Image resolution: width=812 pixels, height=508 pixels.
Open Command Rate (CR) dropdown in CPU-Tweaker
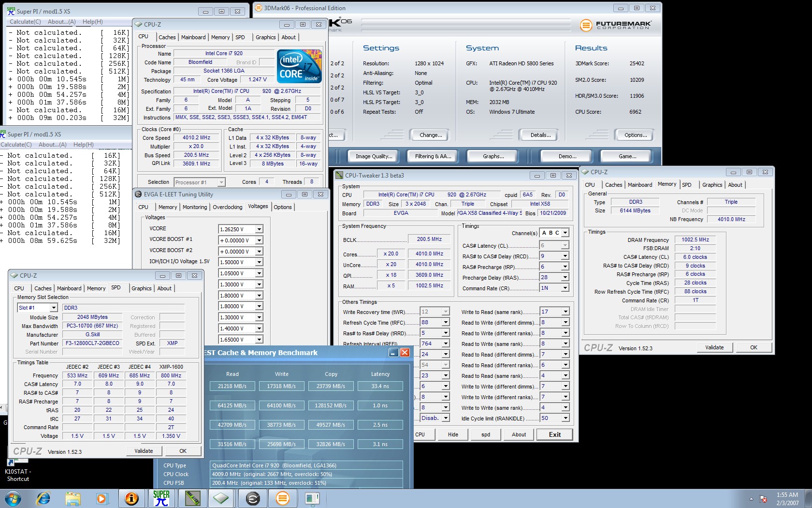(x=565, y=288)
